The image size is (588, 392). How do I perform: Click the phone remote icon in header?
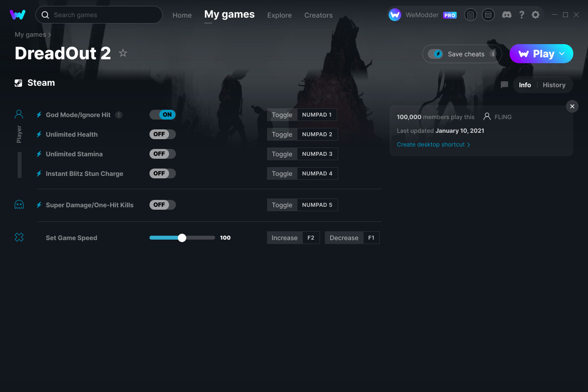[470, 15]
